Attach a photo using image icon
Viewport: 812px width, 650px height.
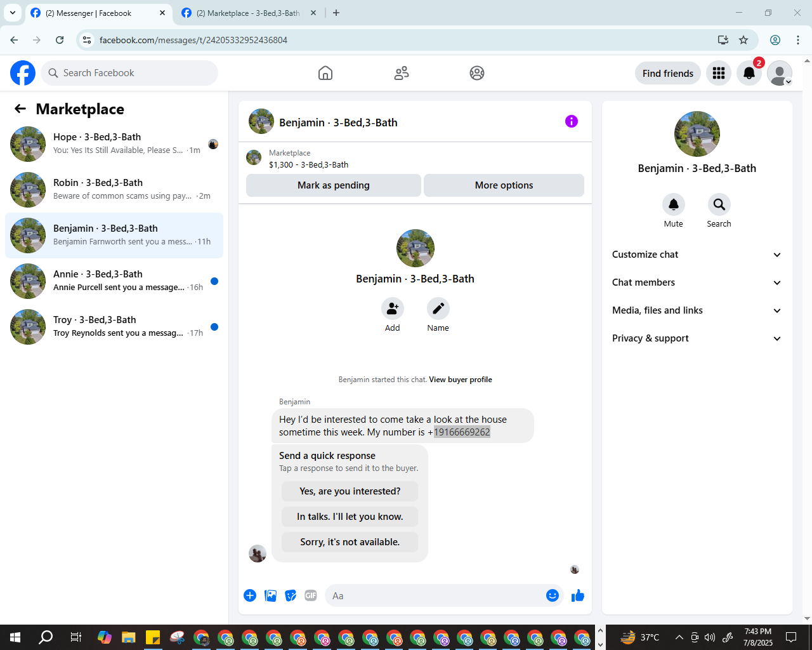click(270, 595)
